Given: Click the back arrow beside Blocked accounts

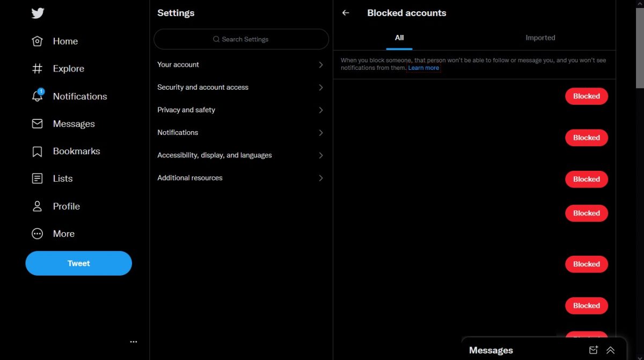Looking at the screenshot, I should coord(346,13).
